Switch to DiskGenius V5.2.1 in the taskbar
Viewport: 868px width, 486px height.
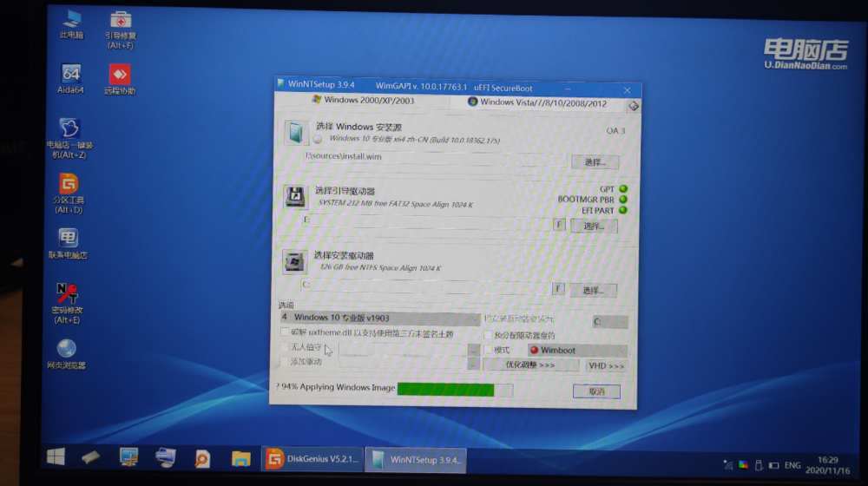tap(312, 459)
